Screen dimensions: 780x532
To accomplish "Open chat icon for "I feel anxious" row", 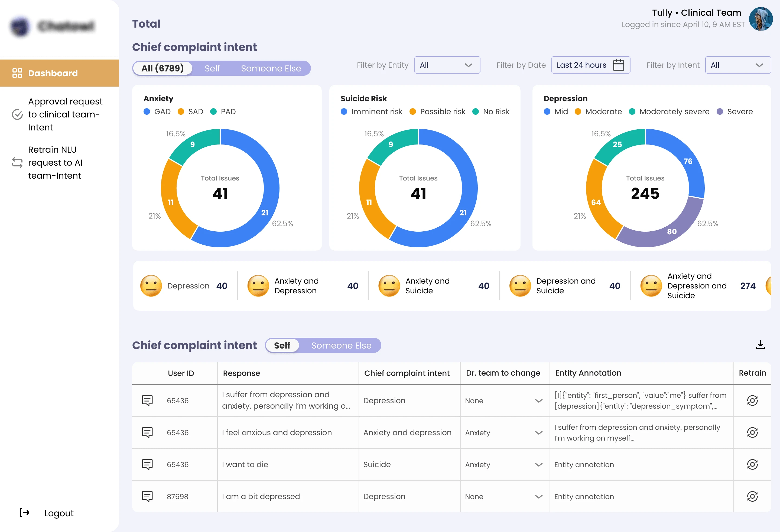I will tap(147, 432).
